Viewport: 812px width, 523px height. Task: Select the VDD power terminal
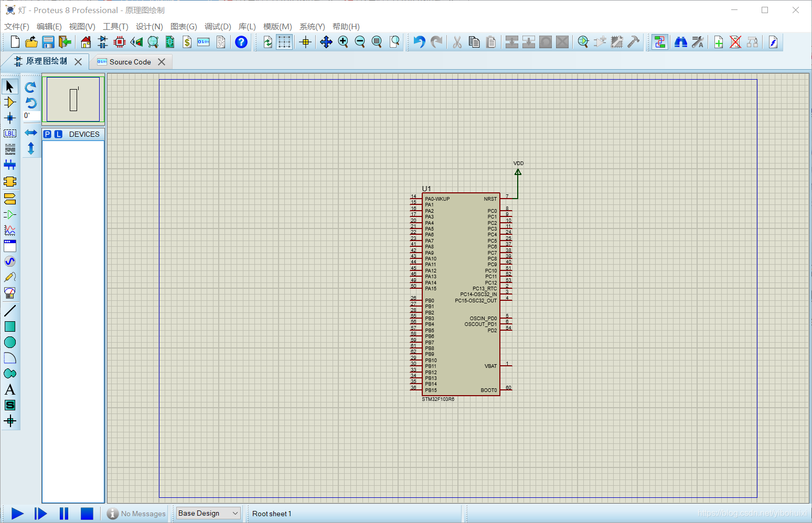518,172
